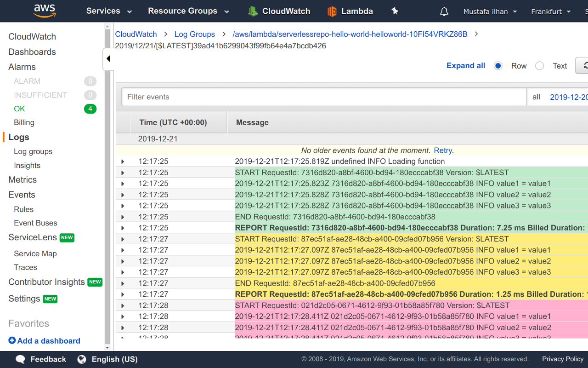Viewport: 588px width, 368px height.
Task: Go to CloudWatch breadcrumb link
Action: tap(136, 34)
